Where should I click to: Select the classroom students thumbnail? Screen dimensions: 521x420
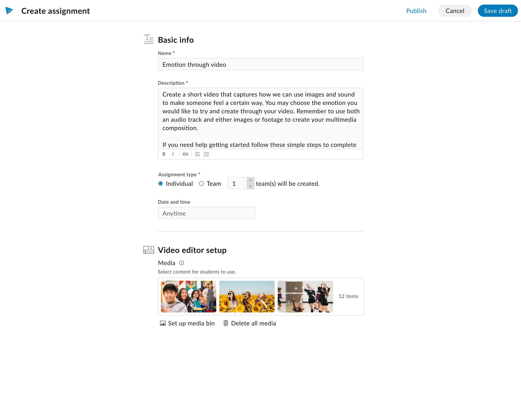(188, 296)
